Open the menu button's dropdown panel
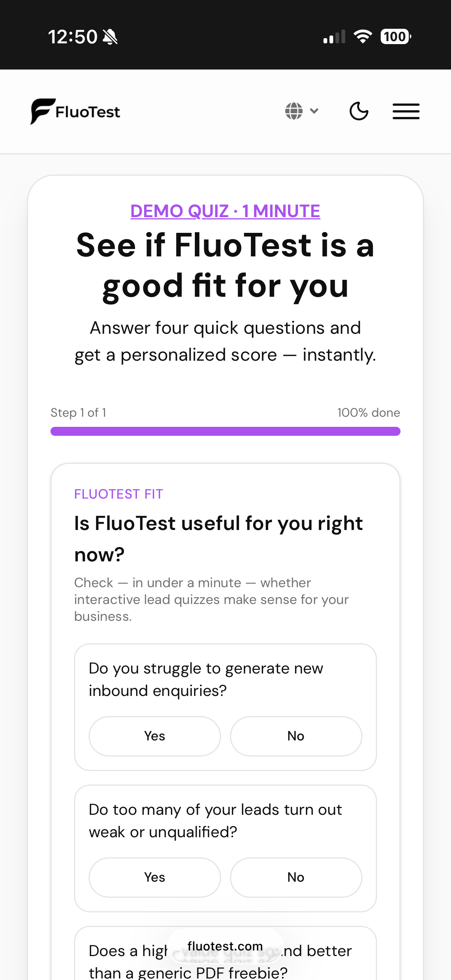Image resolution: width=451 pixels, height=980 pixels. coord(406,111)
